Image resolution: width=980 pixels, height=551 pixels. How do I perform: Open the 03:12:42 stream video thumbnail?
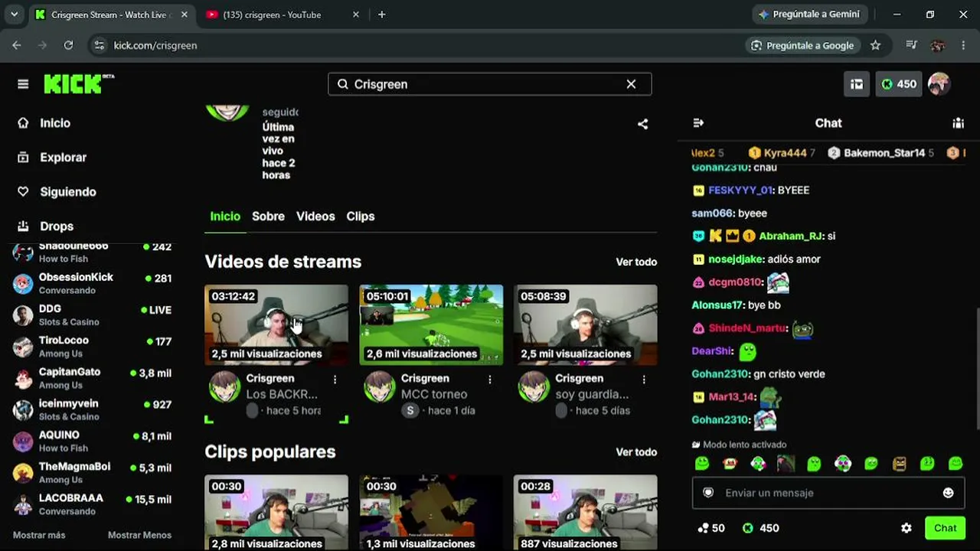point(276,325)
